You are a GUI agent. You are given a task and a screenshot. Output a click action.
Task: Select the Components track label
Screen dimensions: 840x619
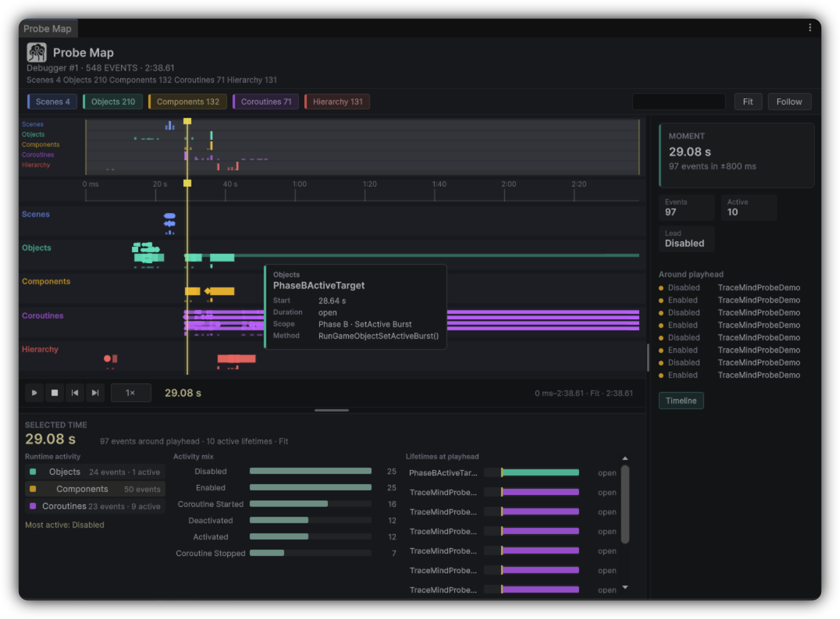(x=46, y=281)
